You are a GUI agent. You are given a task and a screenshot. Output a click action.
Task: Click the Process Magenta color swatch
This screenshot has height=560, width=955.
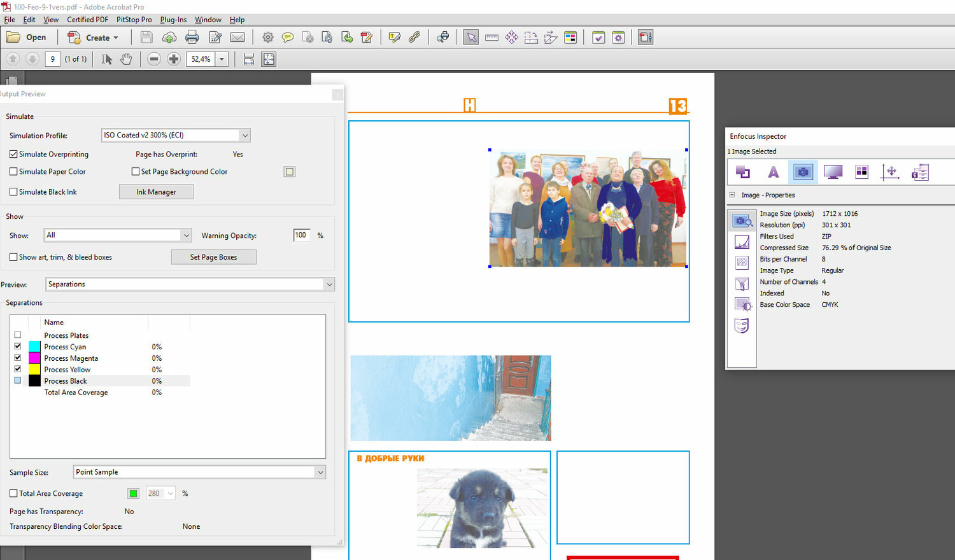pyautogui.click(x=34, y=358)
